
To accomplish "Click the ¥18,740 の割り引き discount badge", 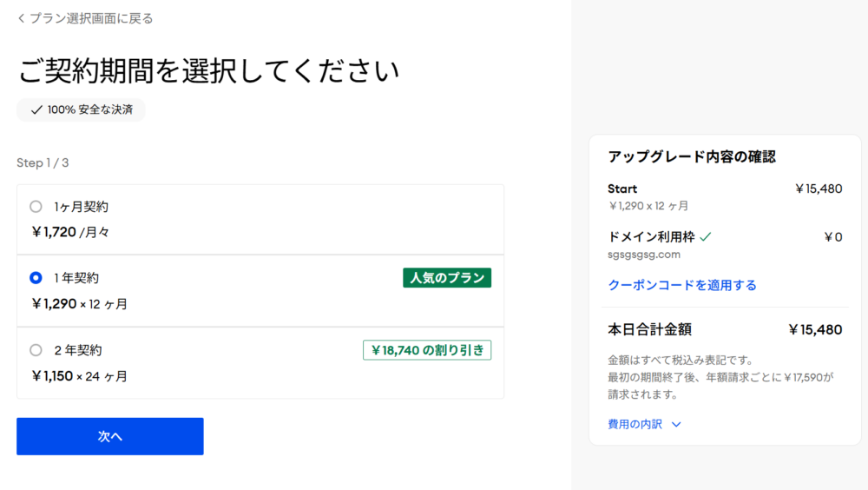I will point(427,350).
